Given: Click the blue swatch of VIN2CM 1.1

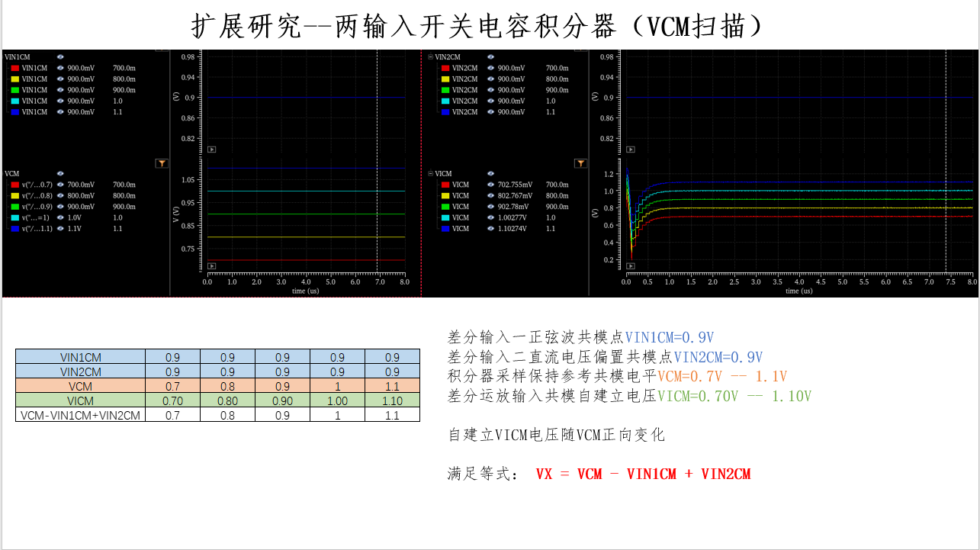Looking at the screenshot, I should pos(445,112).
